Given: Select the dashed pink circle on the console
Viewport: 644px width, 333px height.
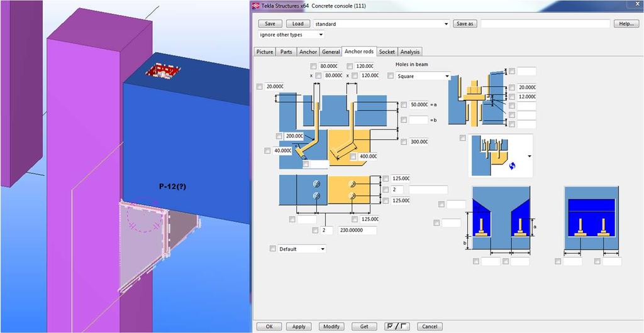Looking at the screenshot, I should coord(144,217).
